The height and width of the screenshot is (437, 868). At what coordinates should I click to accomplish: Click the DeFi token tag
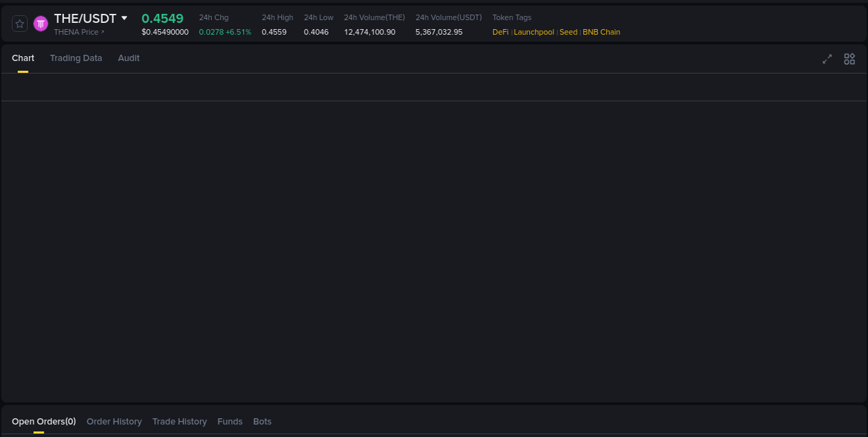tap(500, 31)
